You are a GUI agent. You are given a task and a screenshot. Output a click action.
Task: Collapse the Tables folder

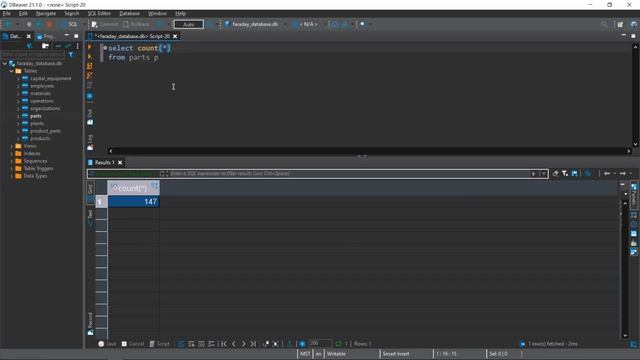11,71
